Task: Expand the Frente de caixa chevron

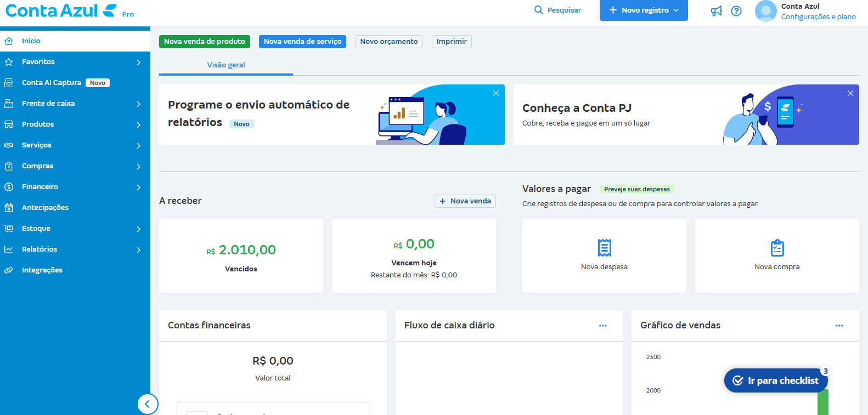Action: click(x=139, y=104)
